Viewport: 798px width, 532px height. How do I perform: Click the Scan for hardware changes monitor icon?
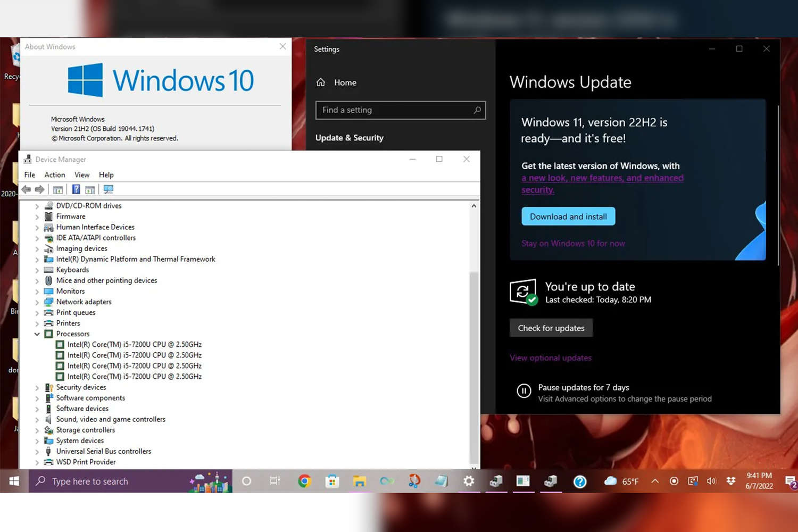pyautogui.click(x=109, y=189)
